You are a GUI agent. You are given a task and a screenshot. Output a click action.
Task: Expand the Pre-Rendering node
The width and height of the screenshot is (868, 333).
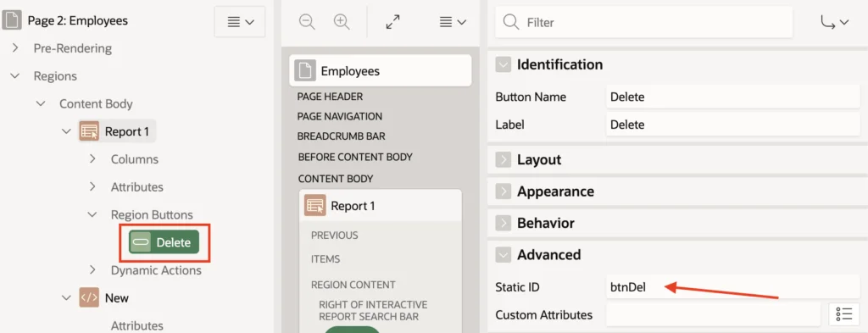point(15,48)
